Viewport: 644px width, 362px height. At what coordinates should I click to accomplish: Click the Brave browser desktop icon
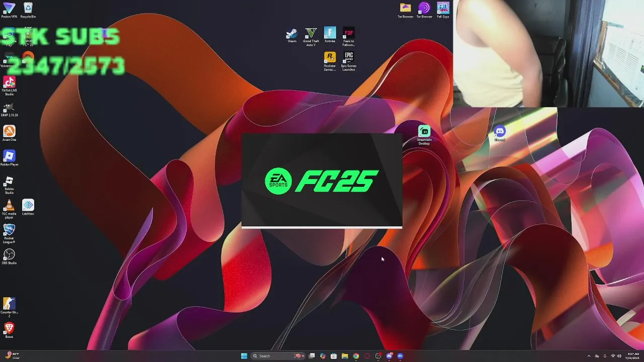click(9, 330)
